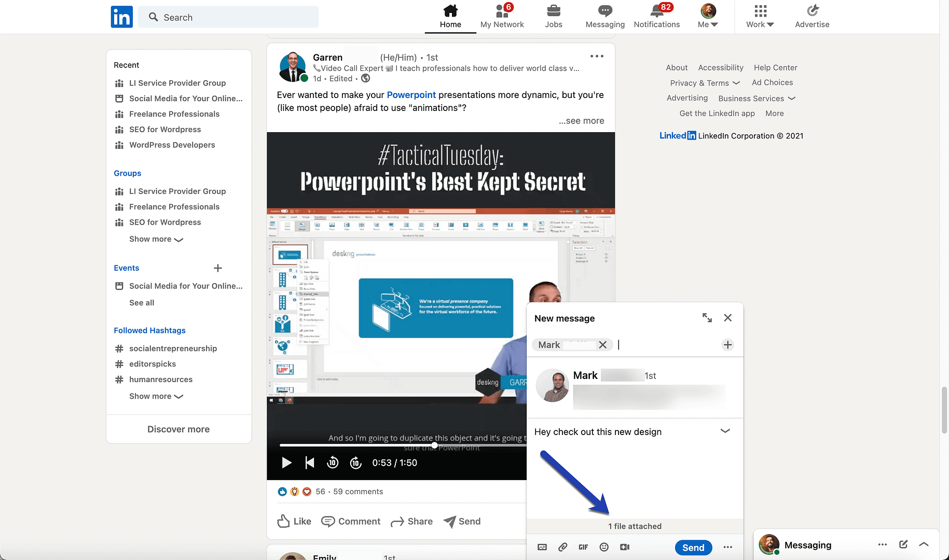Image resolution: width=949 pixels, height=560 pixels.
Task: Collapse the message text area chevron
Action: pos(725,431)
